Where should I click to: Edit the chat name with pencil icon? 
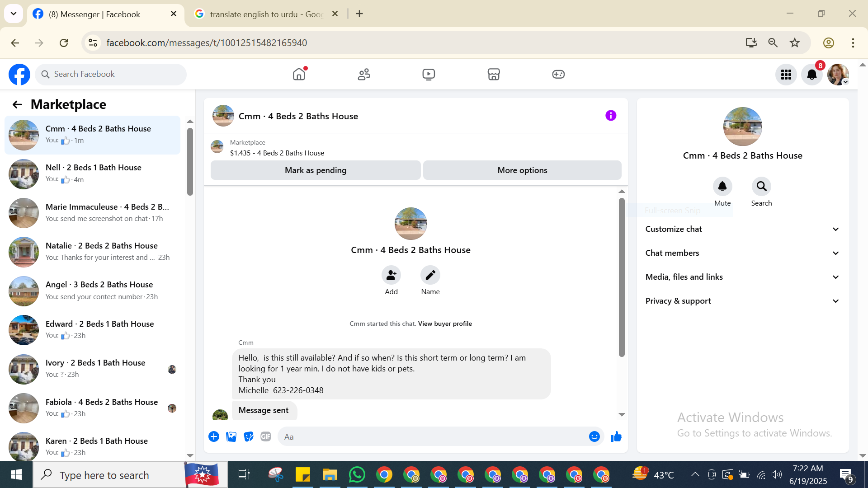point(430,275)
